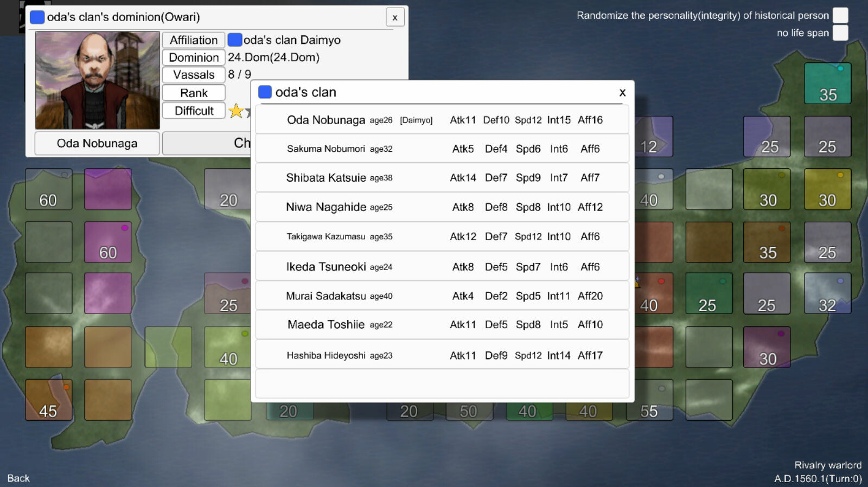Enable randomize personality of historical person

840,15
